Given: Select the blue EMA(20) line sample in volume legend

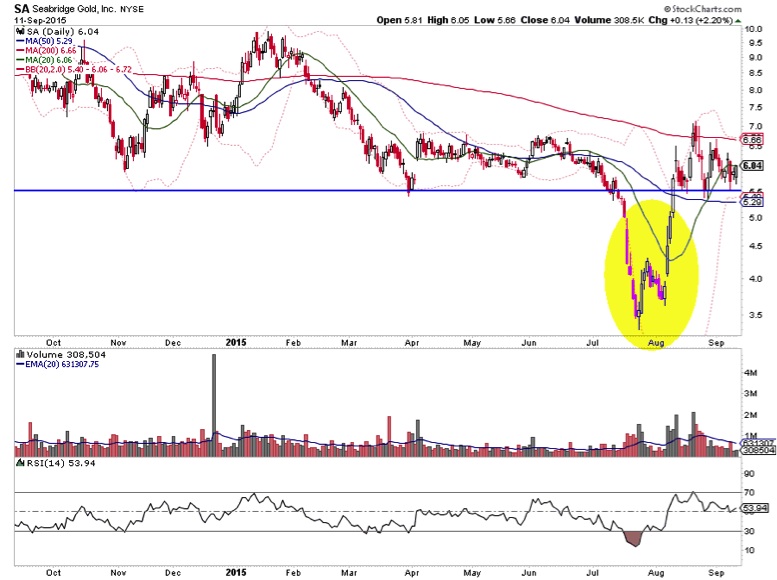Looking at the screenshot, I should pyautogui.click(x=20, y=364).
